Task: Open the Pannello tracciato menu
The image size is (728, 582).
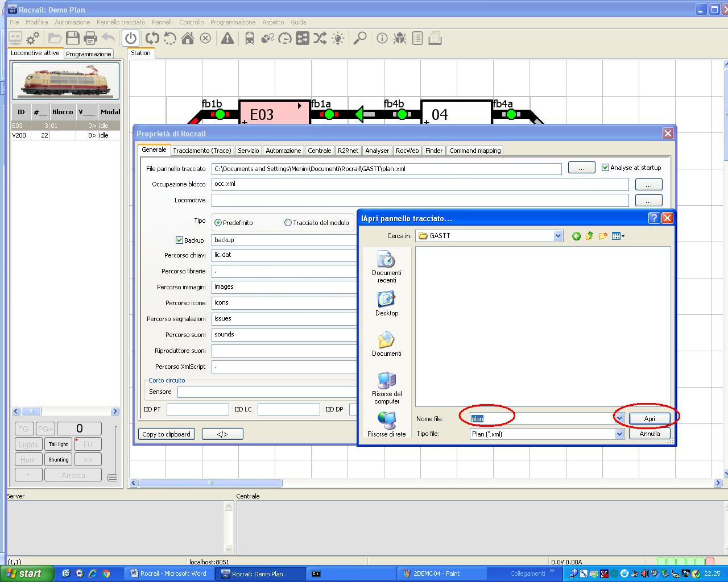Action: tap(121, 22)
